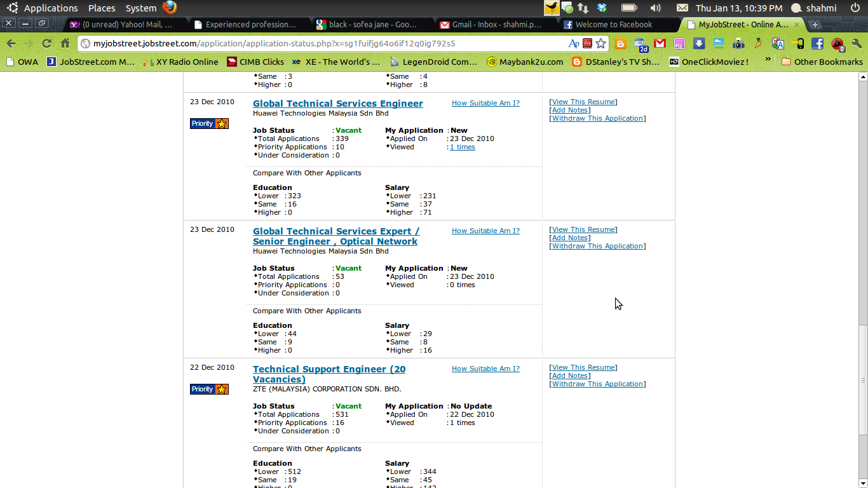Open Technical Support Engineer (20 Vacancies) link
The width and height of the screenshot is (868, 488).
[x=329, y=374]
